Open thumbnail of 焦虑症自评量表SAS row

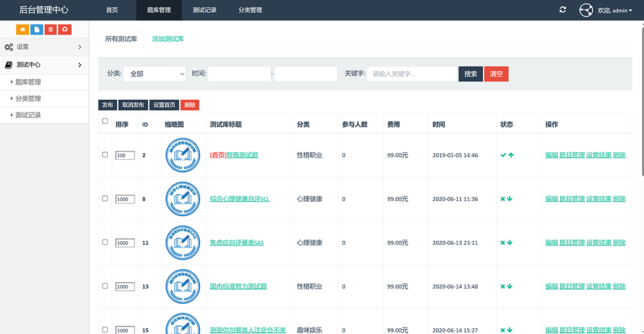(183, 242)
